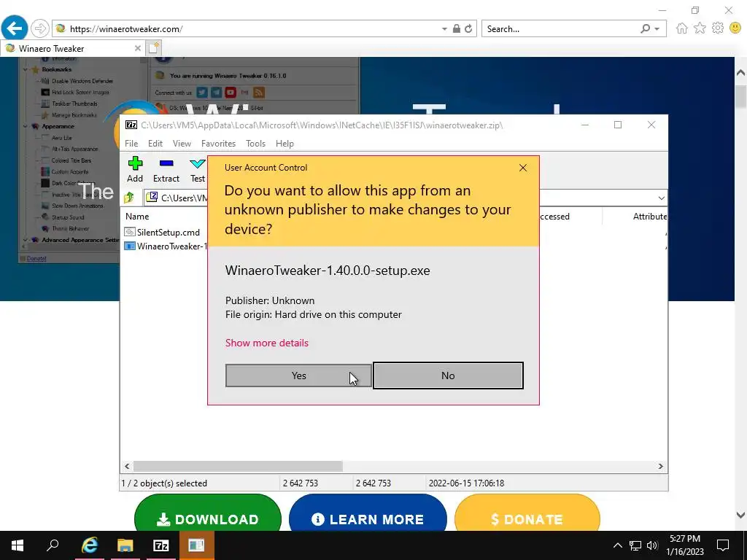This screenshot has width=747, height=560.
Task: Open the browser Tools gear icon
Action: tap(718, 28)
